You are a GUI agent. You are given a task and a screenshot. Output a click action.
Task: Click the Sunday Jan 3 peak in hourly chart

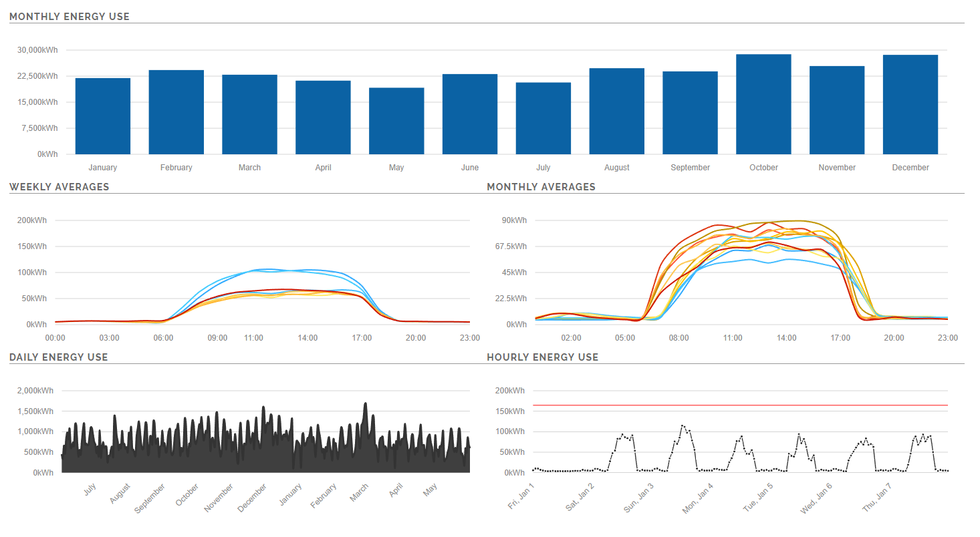[683, 425]
